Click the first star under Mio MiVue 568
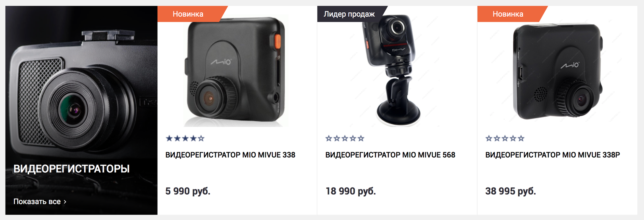 click(x=329, y=138)
